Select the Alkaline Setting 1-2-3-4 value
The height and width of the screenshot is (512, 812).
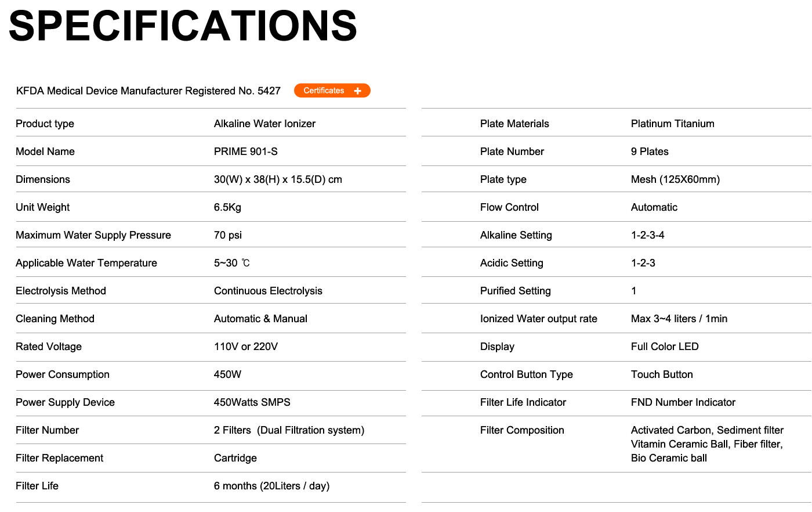pos(647,235)
